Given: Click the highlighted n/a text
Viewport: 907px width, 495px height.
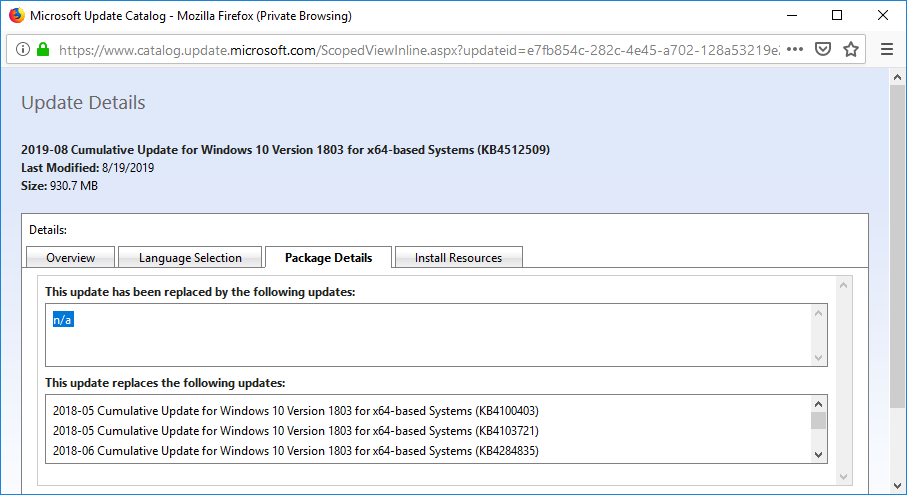Looking at the screenshot, I should [63, 320].
